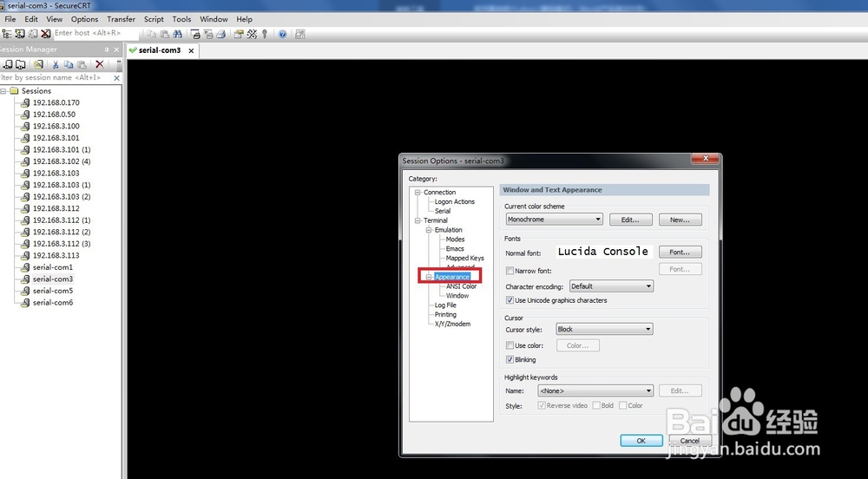Select Log File in the category tree
Image resolution: width=868 pixels, height=479 pixels.
click(x=445, y=305)
